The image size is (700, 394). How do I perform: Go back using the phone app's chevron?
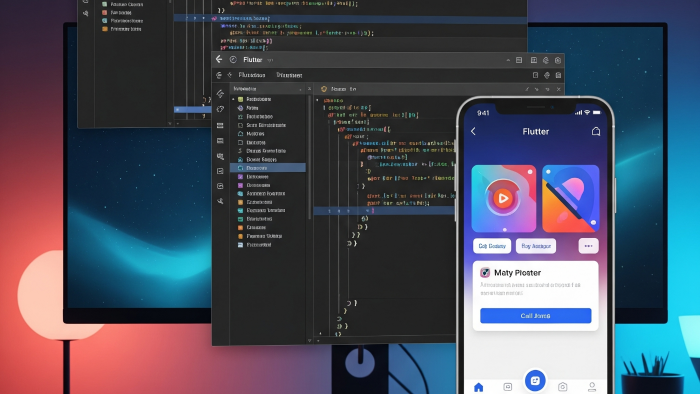[x=474, y=131]
